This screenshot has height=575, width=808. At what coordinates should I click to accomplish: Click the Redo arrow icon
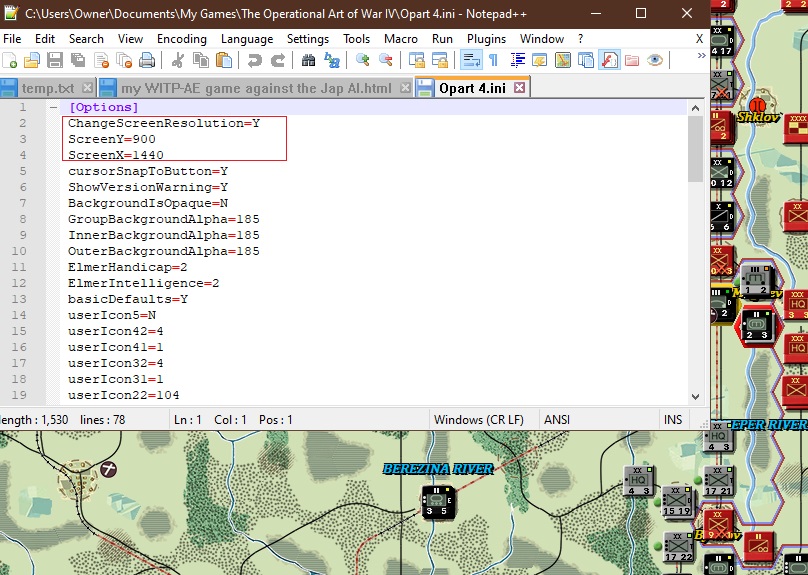point(278,60)
